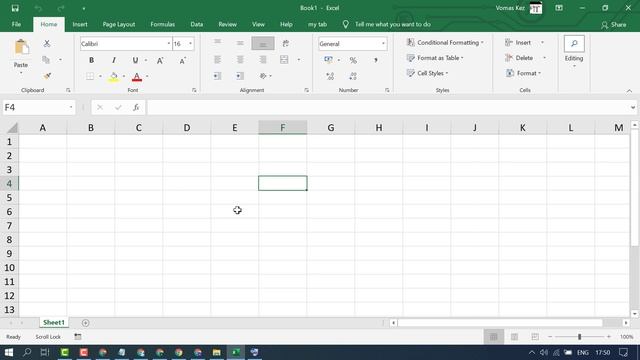Align text right in Alignment group
The height and width of the screenshot is (360, 640).
[262, 60]
